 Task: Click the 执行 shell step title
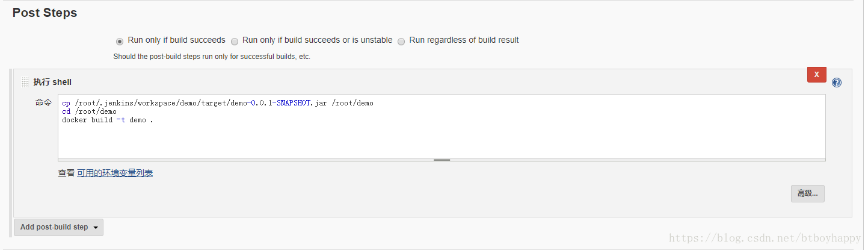(x=52, y=82)
